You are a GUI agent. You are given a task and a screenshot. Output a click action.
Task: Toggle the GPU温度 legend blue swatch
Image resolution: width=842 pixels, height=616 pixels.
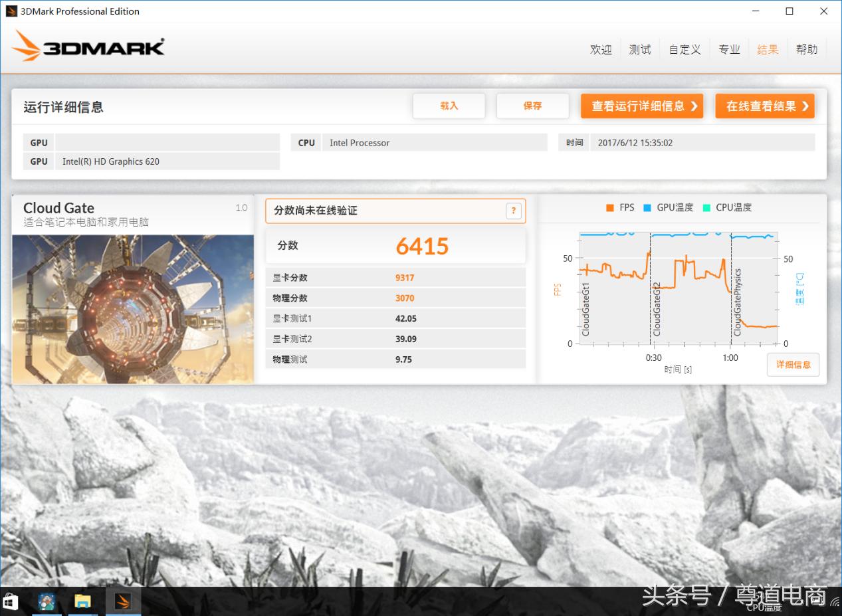point(647,208)
